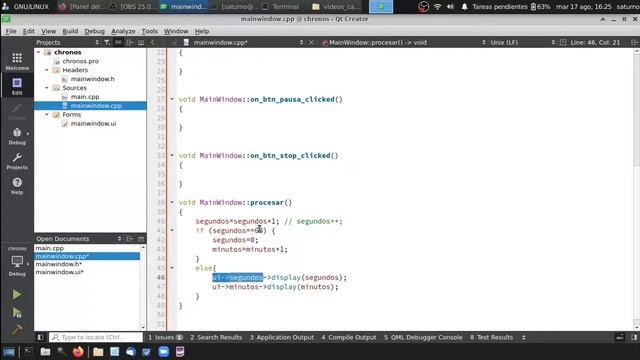
Task: Fold the on_btn_stop_clicked function
Action: point(172,156)
